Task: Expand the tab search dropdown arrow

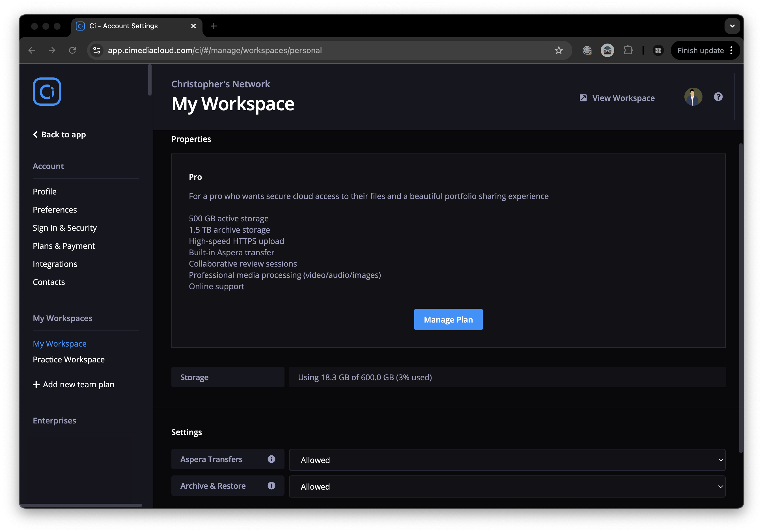Action: coord(732,26)
